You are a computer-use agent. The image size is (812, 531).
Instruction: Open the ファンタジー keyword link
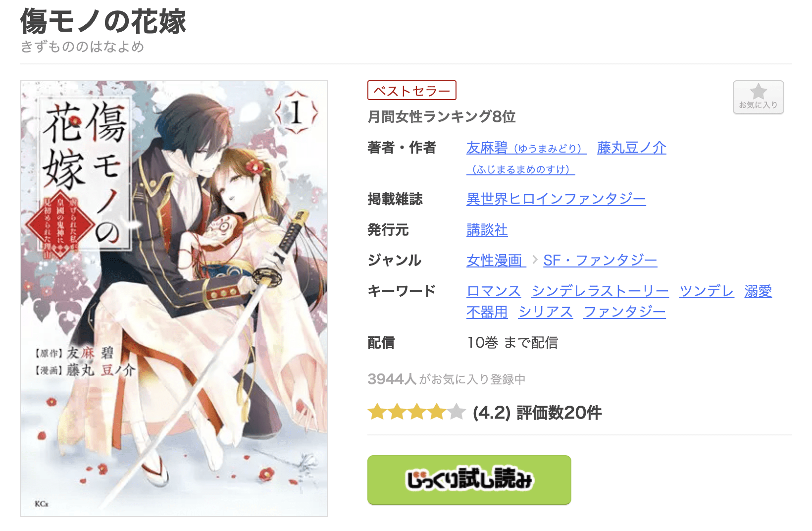(x=625, y=312)
